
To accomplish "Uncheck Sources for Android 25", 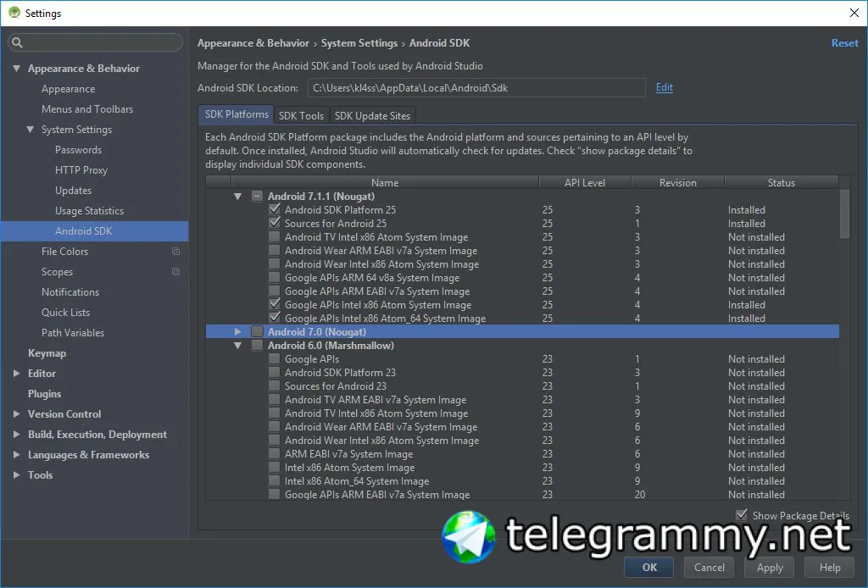I will [x=274, y=223].
